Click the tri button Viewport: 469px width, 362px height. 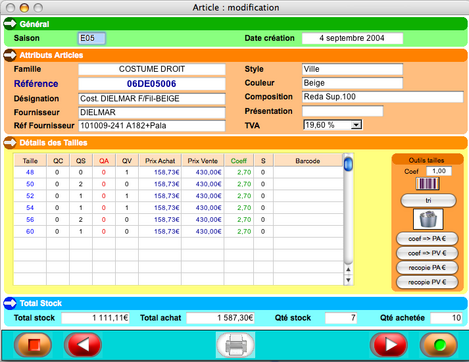(428, 200)
